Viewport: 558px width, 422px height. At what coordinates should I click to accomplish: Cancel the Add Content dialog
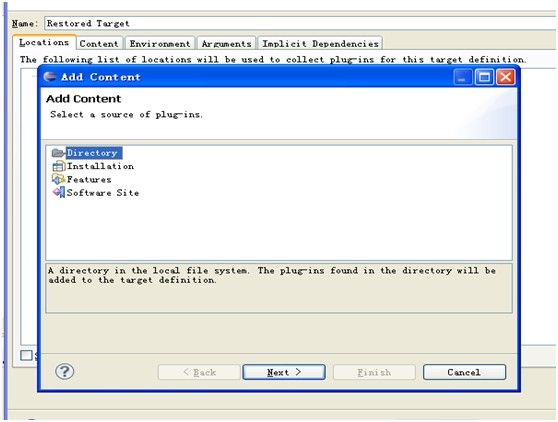click(x=464, y=372)
